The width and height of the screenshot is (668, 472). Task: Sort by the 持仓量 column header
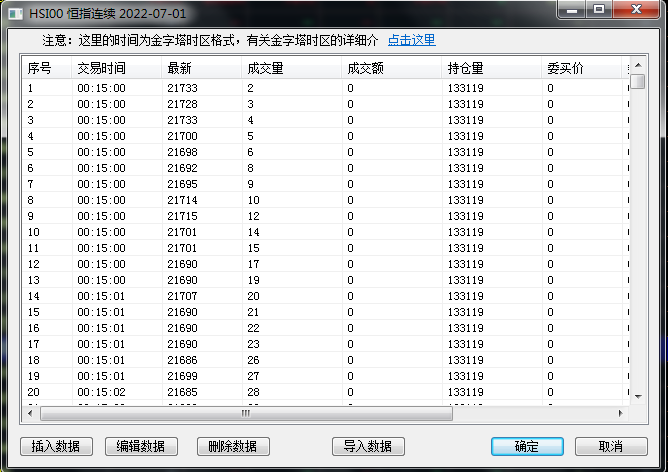point(492,68)
